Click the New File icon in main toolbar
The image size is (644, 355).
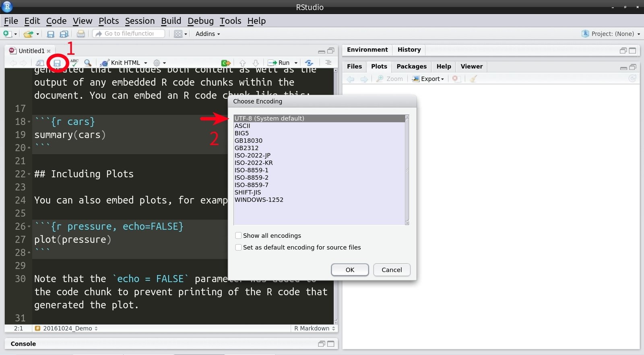(7, 34)
